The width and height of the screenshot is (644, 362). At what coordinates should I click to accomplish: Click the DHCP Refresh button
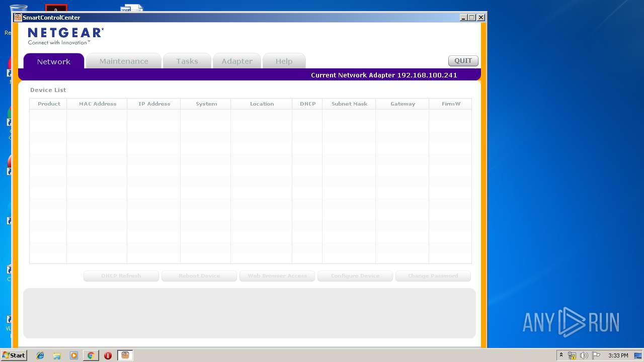[x=121, y=276]
